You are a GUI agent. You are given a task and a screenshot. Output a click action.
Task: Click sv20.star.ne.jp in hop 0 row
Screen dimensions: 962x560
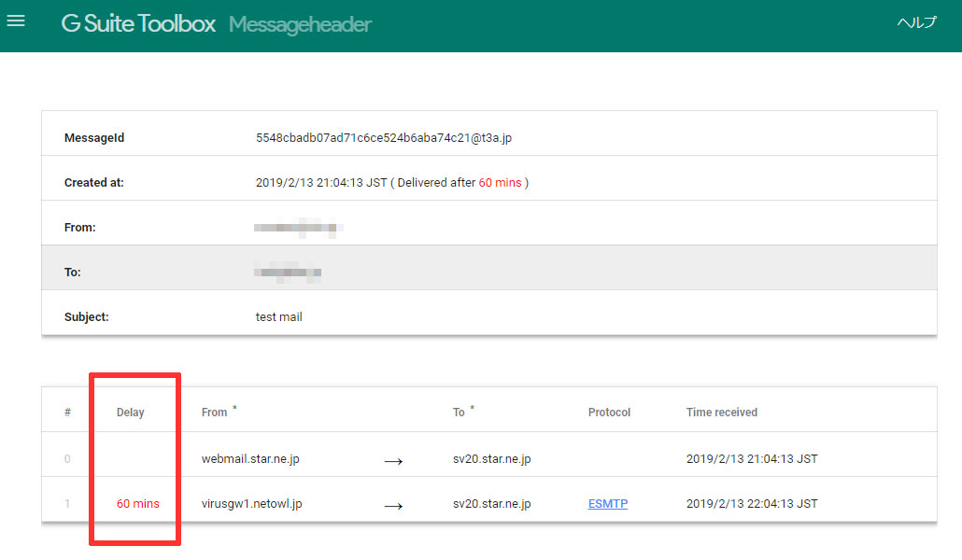(491, 459)
